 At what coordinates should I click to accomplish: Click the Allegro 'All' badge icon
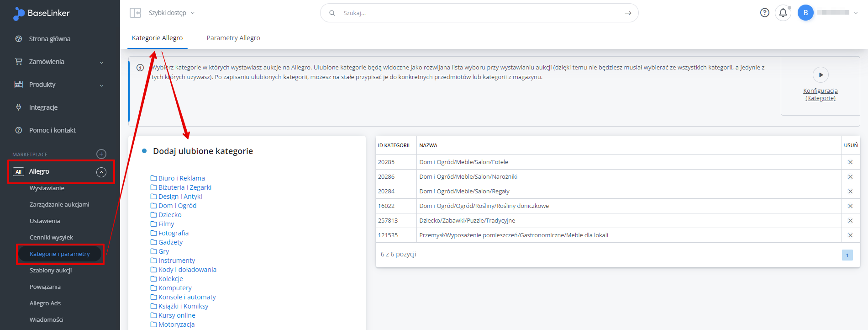pos(19,172)
